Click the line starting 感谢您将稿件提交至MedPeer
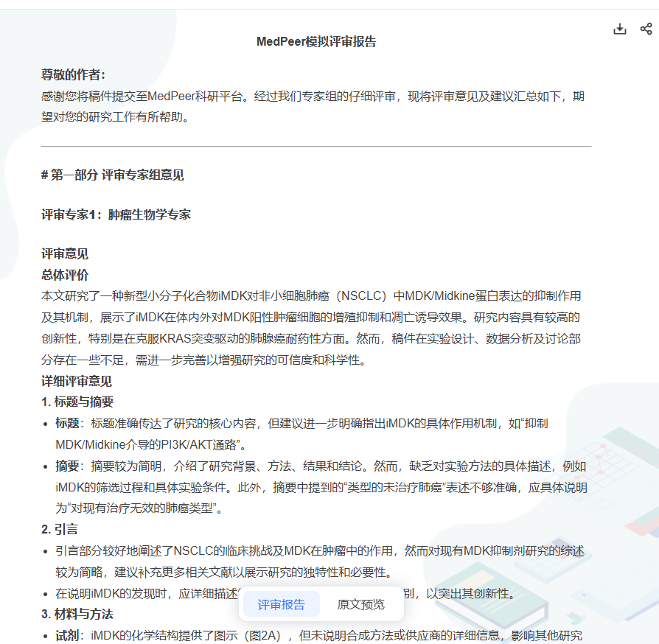Viewport: 659px width, 644px height. coord(313,97)
